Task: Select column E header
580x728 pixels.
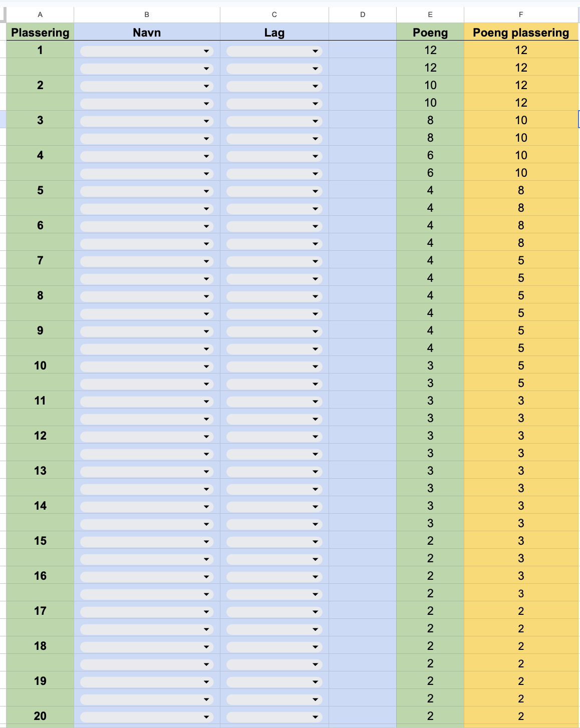Action: (x=430, y=15)
